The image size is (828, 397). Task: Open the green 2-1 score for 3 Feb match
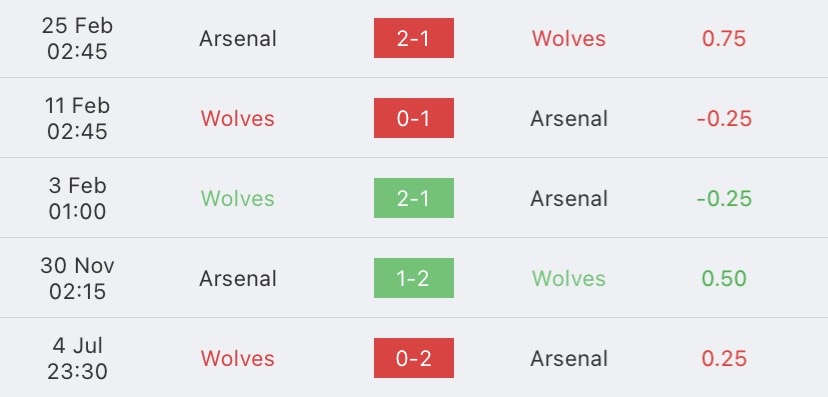(x=413, y=198)
